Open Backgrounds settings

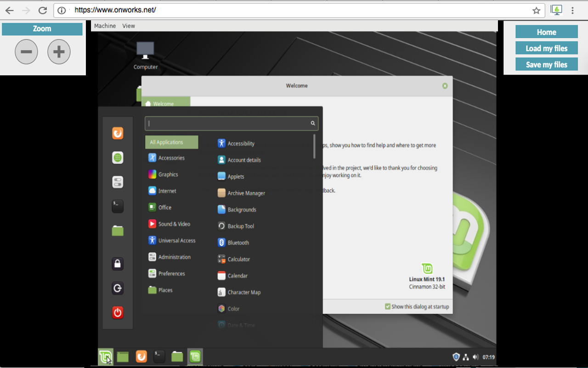[237, 210]
